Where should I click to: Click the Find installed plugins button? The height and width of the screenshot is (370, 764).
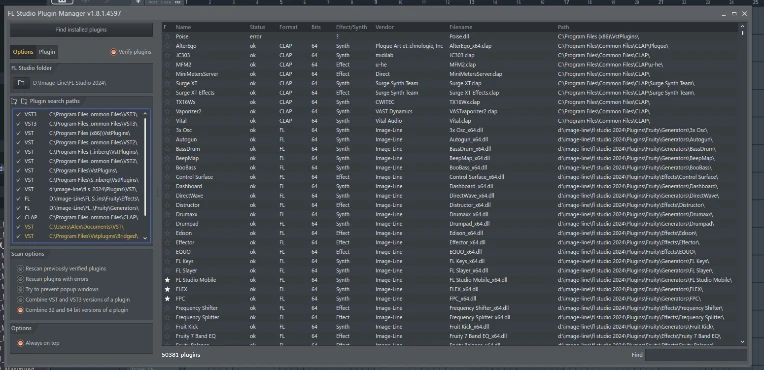tap(81, 30)
